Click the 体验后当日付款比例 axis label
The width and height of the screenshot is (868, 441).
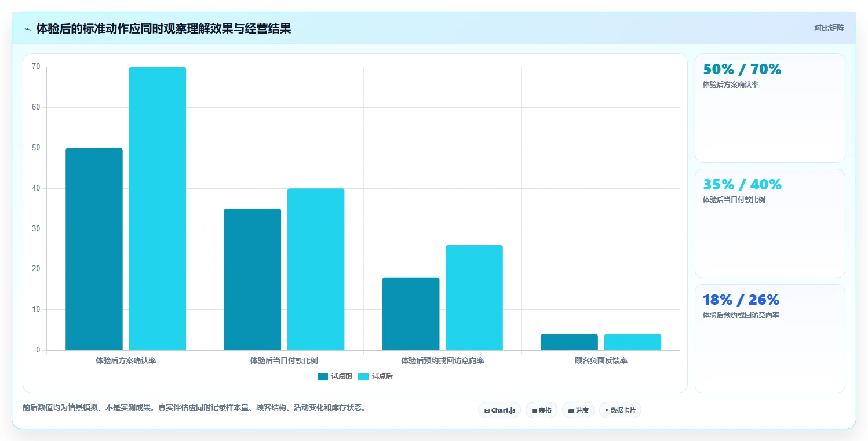tap(284, 360)
